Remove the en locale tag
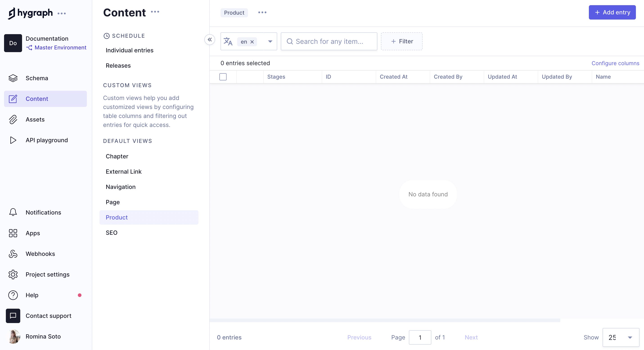Screen dimensions: 644x350 pyautogui.click(x=252, y=42)
